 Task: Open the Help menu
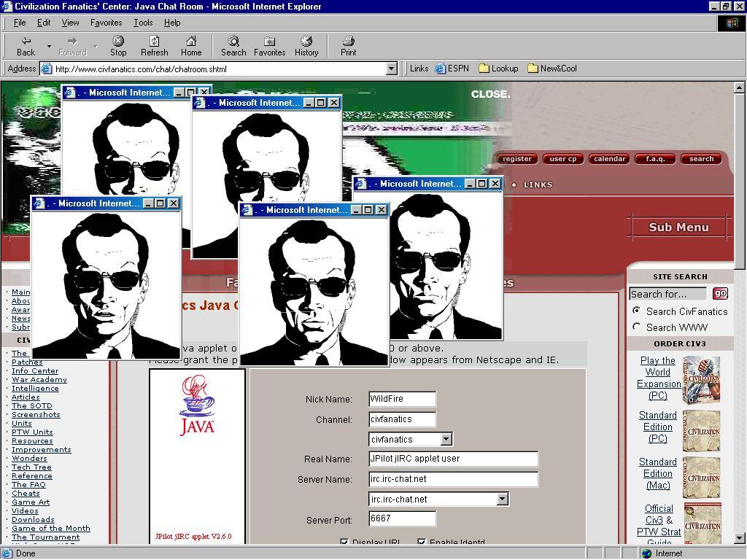coord(172,23)
